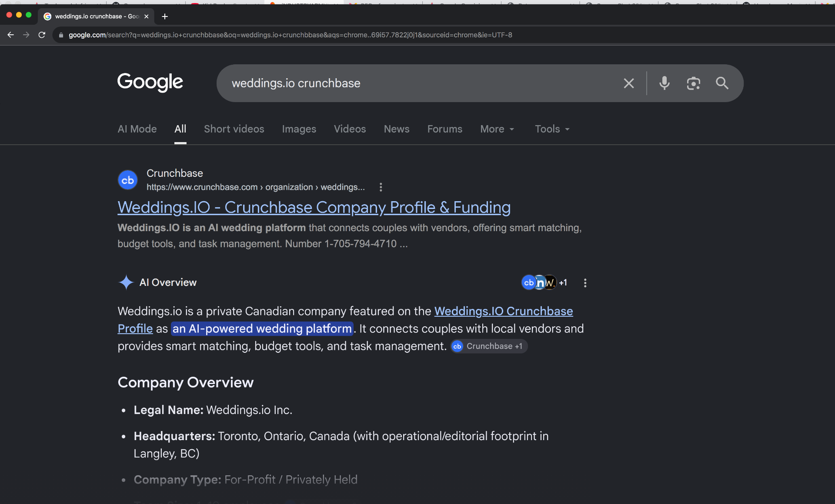Open a new browser tab with plus button

click(165, 17)
